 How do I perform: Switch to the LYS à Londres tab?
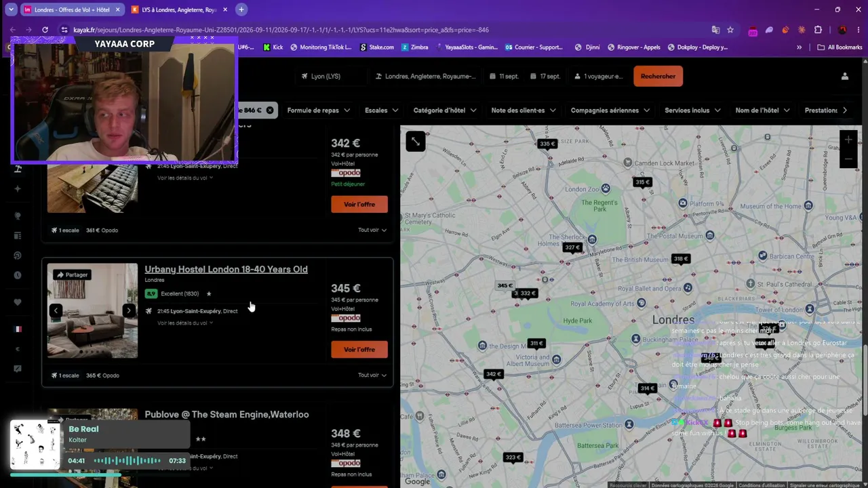point(179,9)
